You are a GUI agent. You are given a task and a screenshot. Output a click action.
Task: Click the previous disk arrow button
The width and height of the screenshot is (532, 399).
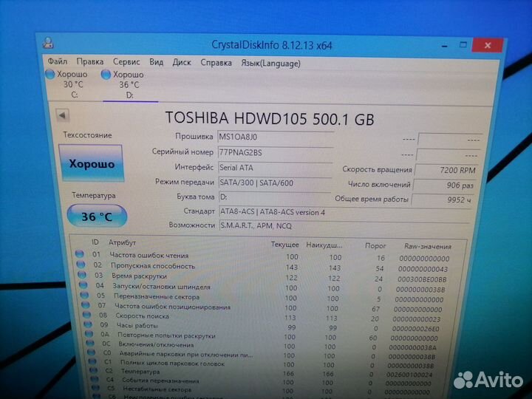click(62, 115)
